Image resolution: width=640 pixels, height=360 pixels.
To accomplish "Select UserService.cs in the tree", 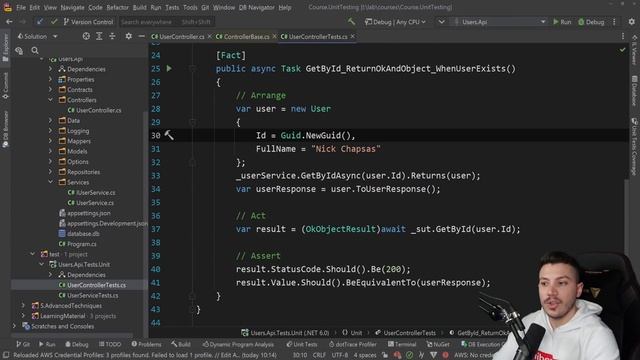I will [x=91, y=203].
